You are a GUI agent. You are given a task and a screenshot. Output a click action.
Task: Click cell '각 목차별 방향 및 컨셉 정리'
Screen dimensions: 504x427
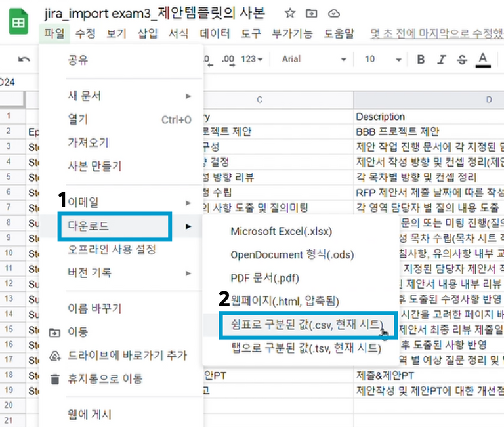429,177
